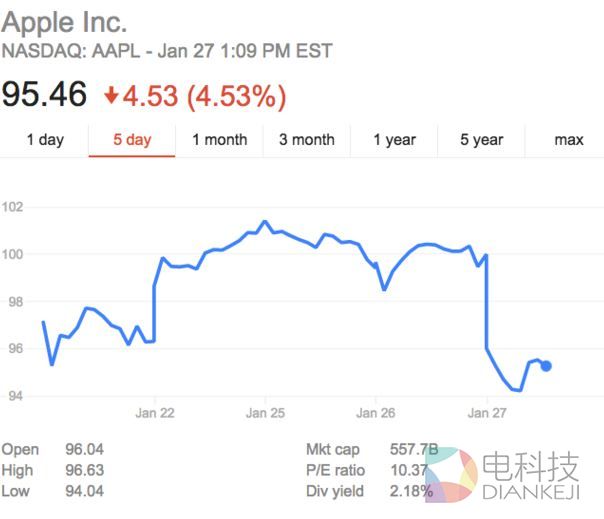
Task: Click the Mkt cap value 557.7B
Action: click(x=411, y=449)
